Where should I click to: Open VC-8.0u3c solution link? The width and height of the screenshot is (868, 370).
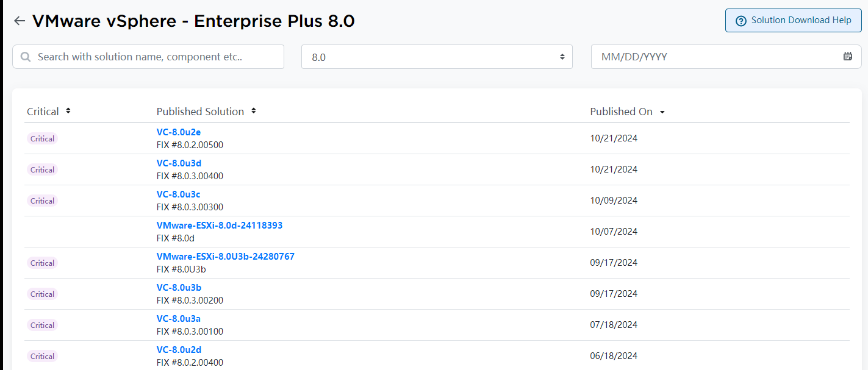(x=179, y=194)
